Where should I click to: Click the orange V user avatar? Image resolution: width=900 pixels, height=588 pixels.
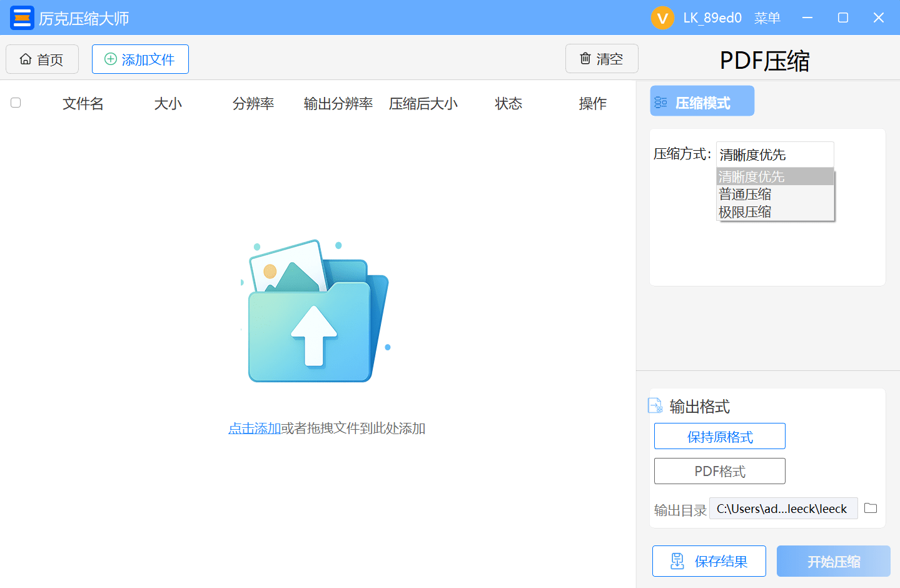[662, 18]
